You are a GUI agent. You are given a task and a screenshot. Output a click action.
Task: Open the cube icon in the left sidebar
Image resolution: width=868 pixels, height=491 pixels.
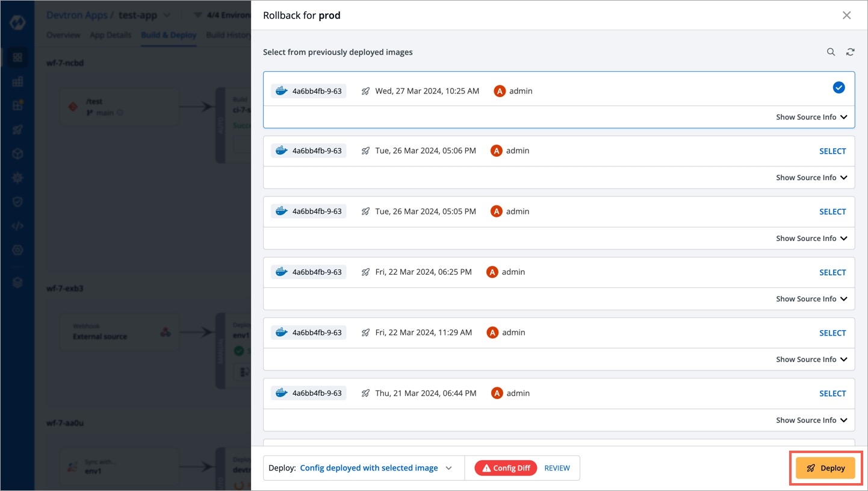[17, 154]
